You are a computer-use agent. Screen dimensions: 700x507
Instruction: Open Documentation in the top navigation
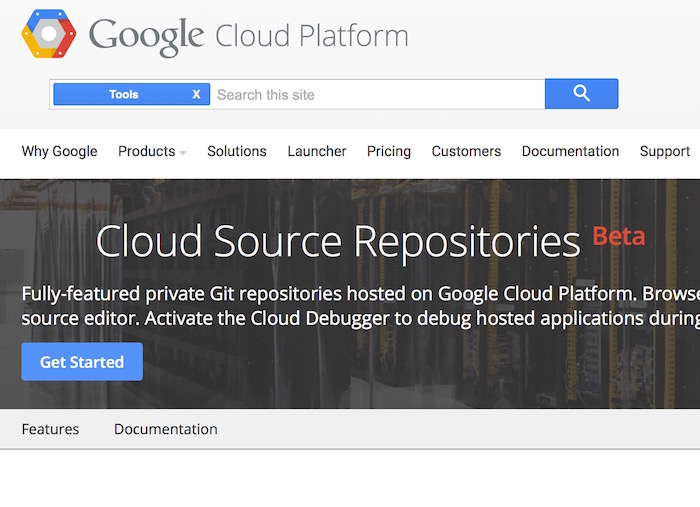click(x=570, y=151)
